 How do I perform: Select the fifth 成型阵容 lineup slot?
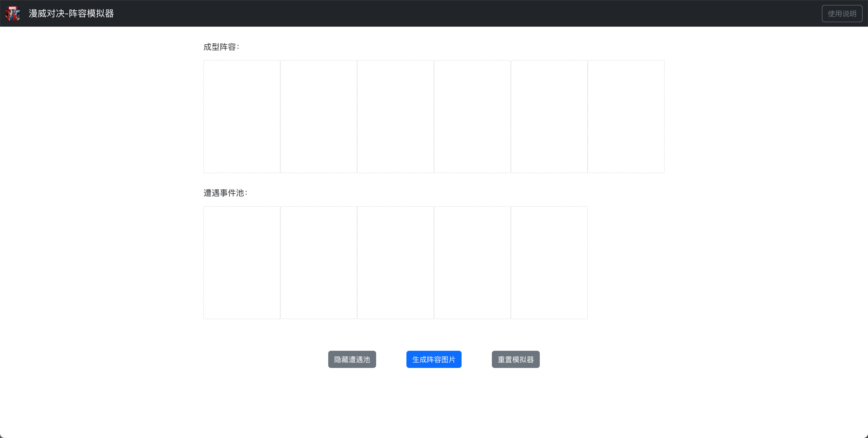pyautogui.click(x=549, y=117)
